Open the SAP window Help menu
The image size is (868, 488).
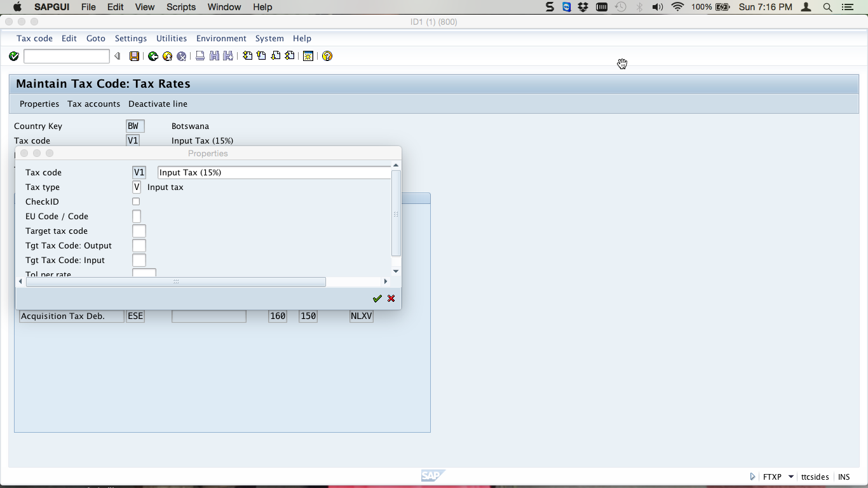tap(302, 38)
